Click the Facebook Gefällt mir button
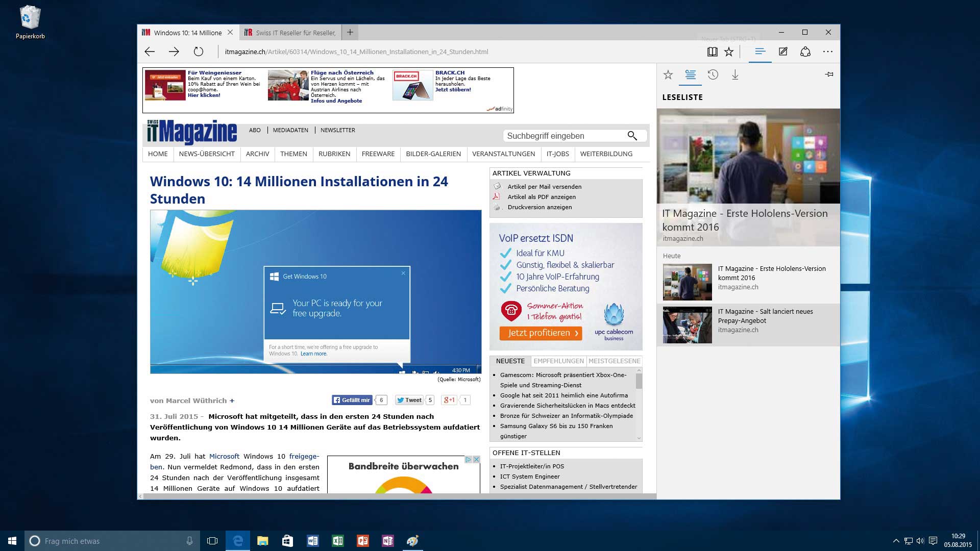The width and height of the screenshot is (980, 551). pos(352,400)
